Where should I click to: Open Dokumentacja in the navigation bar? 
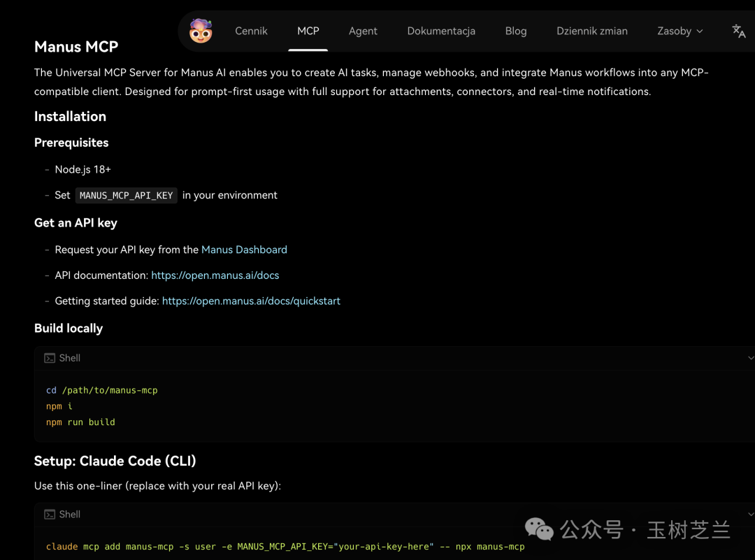(441, 31)
